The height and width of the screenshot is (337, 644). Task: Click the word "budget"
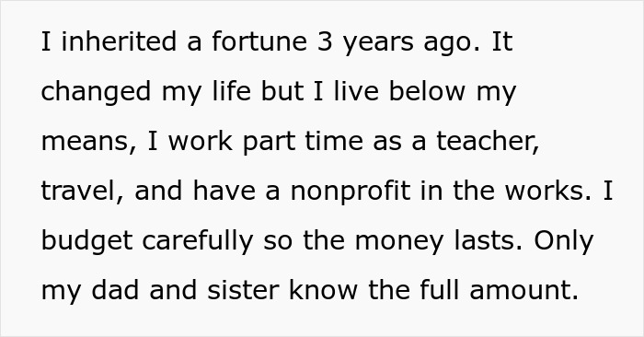(86, 242)
